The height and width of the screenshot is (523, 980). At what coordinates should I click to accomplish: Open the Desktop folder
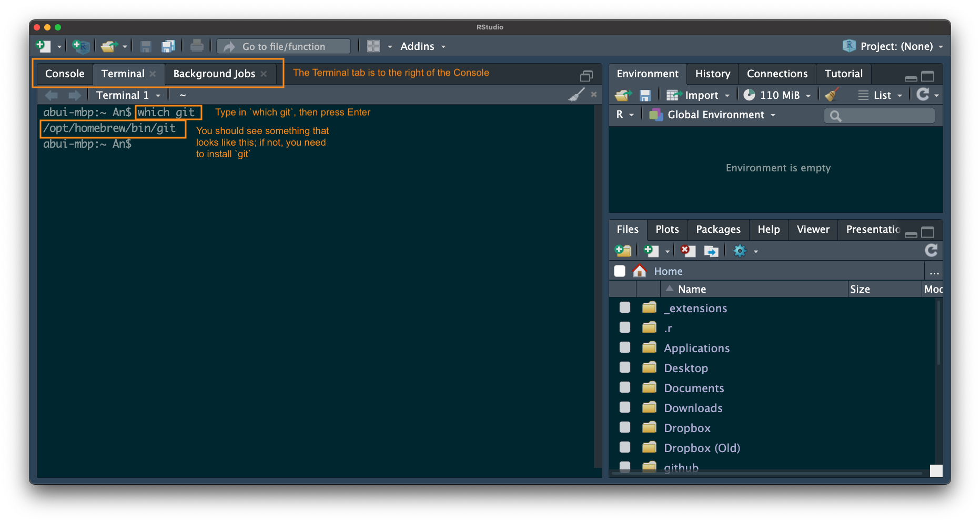pyautogui.click(x=685, y=368)
